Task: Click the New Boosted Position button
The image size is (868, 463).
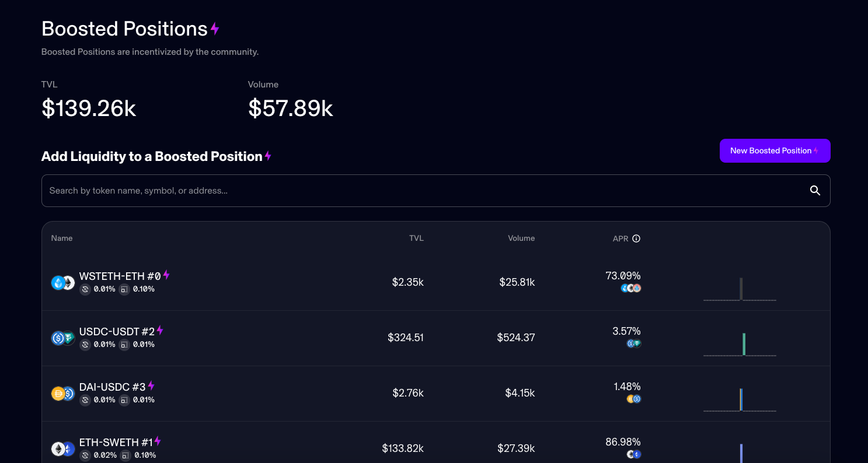Action: pos(775,150)
